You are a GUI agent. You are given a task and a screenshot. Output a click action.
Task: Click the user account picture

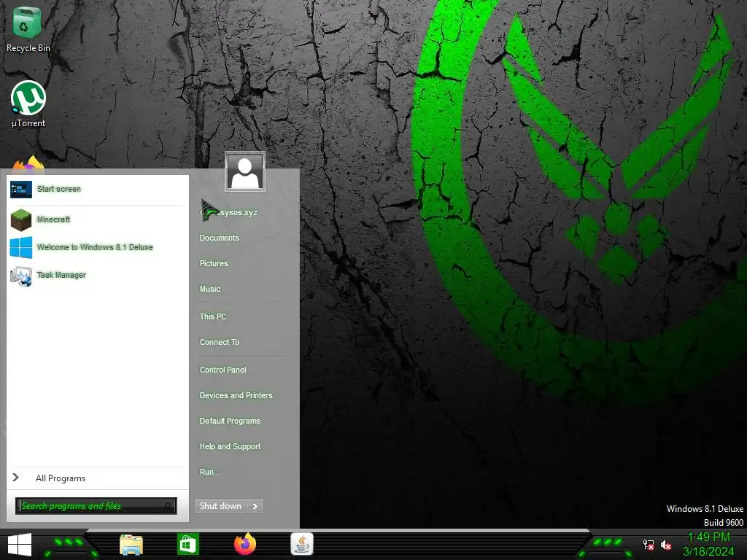(245, 171)
